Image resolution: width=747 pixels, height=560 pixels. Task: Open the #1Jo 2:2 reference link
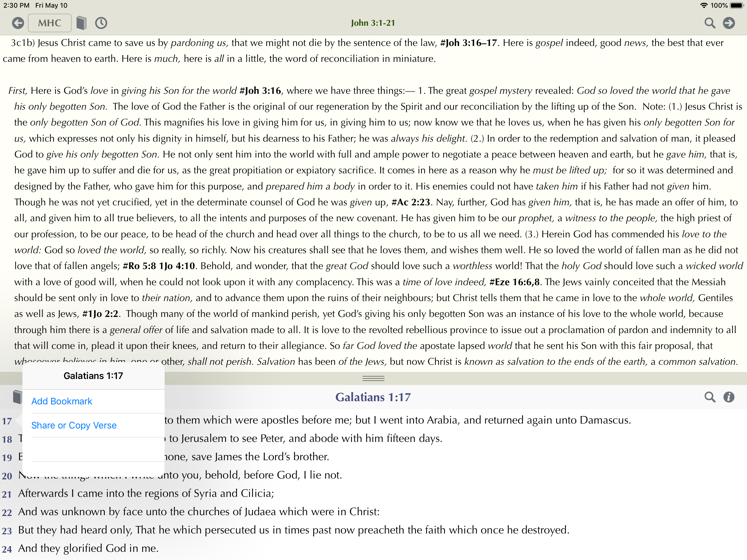point(100,314)
